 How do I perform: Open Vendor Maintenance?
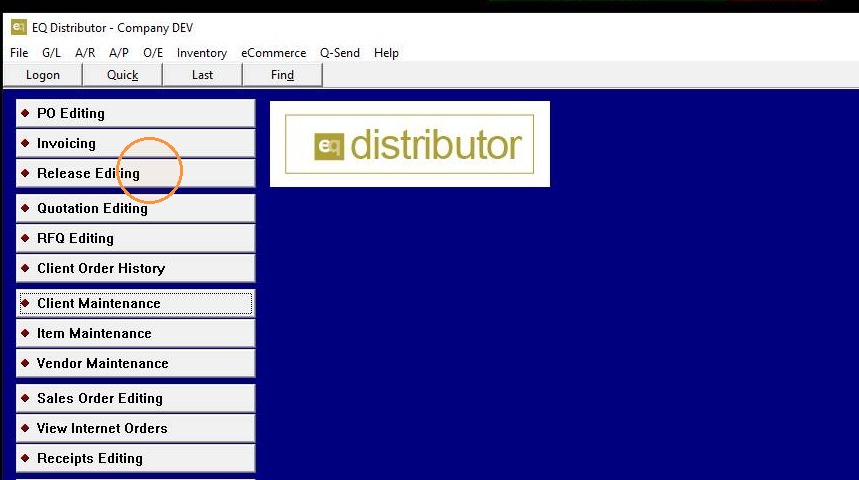[136, 363]
